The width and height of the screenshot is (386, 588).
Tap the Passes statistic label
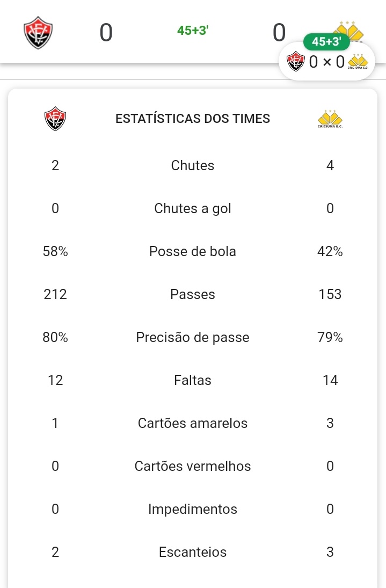[x=193, y=294]
